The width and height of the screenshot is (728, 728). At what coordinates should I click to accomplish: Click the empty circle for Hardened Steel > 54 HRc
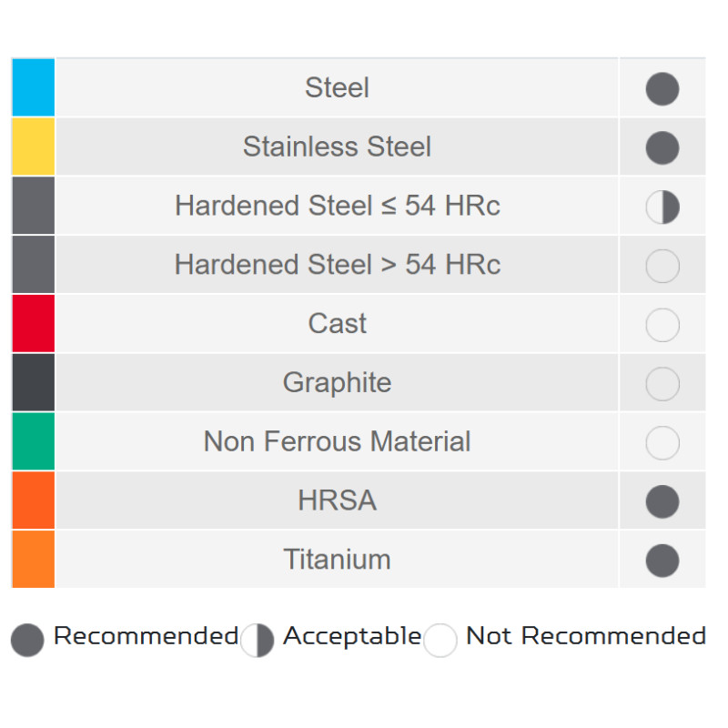click(x=662, y=266)
